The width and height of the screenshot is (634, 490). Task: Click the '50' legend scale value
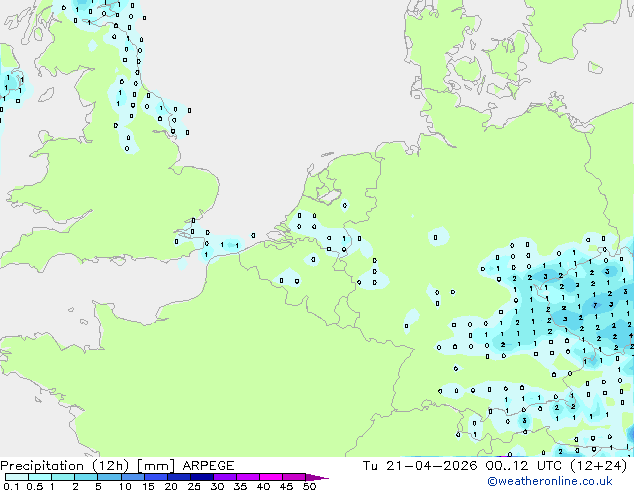point(309,486)
